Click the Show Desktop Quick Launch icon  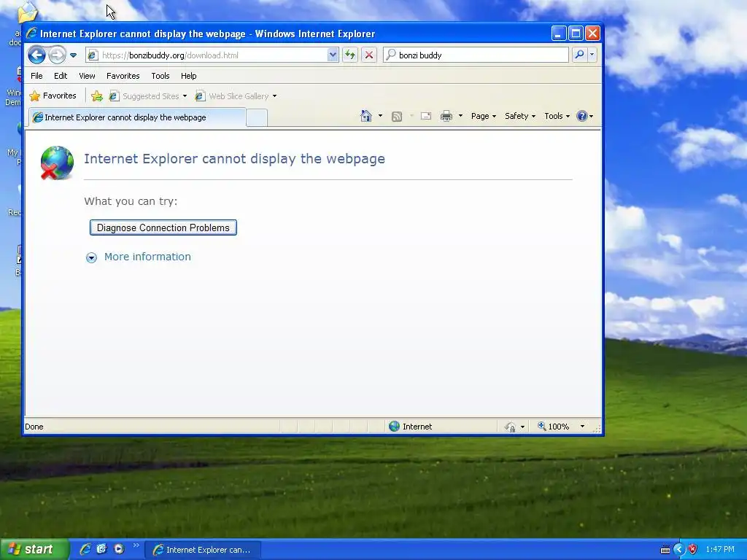click(101, 549)
